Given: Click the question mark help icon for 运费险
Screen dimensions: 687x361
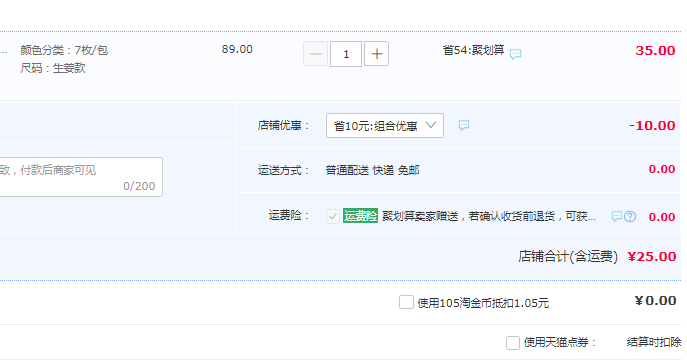Looking at the screenshot, I should (x=630, y=216).
